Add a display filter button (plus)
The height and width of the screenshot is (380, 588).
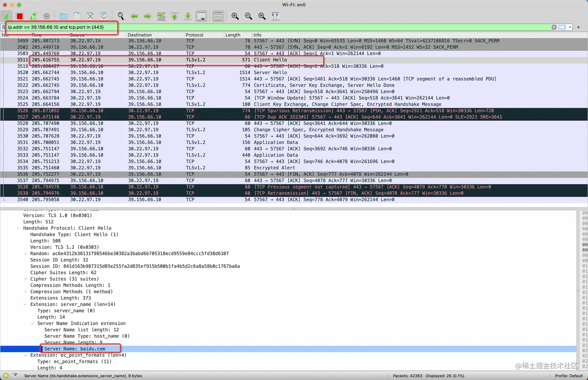(x=578, y=27)
